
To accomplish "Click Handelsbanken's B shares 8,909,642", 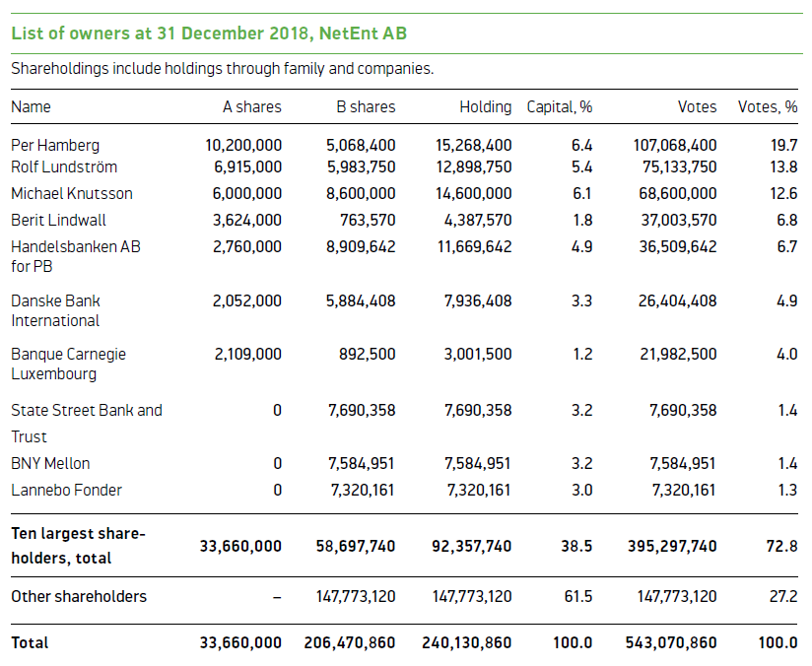I will pyautogui.click(x=361, y=246).
